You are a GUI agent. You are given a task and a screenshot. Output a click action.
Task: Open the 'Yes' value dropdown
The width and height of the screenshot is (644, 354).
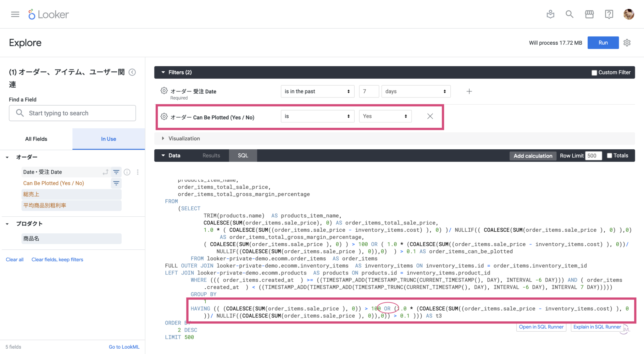[x=385, y=116]
